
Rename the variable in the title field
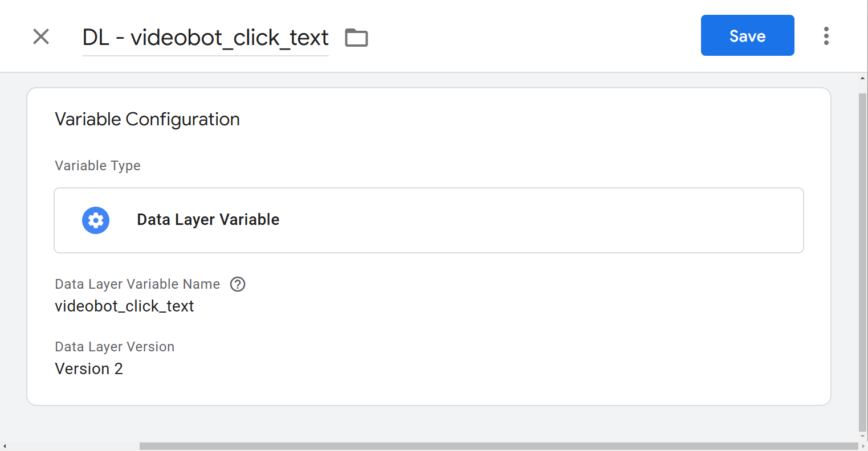pyautogui.click(x=205, y=37)
